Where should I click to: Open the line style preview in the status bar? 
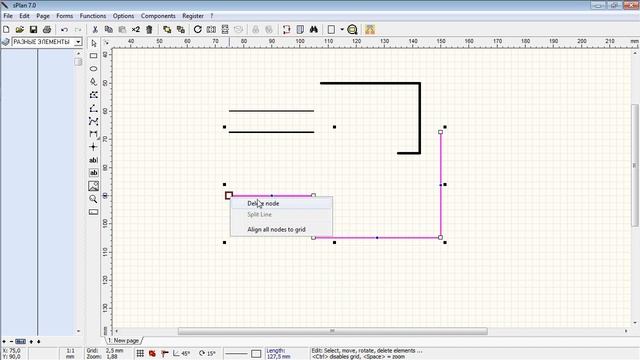point(236,353)
